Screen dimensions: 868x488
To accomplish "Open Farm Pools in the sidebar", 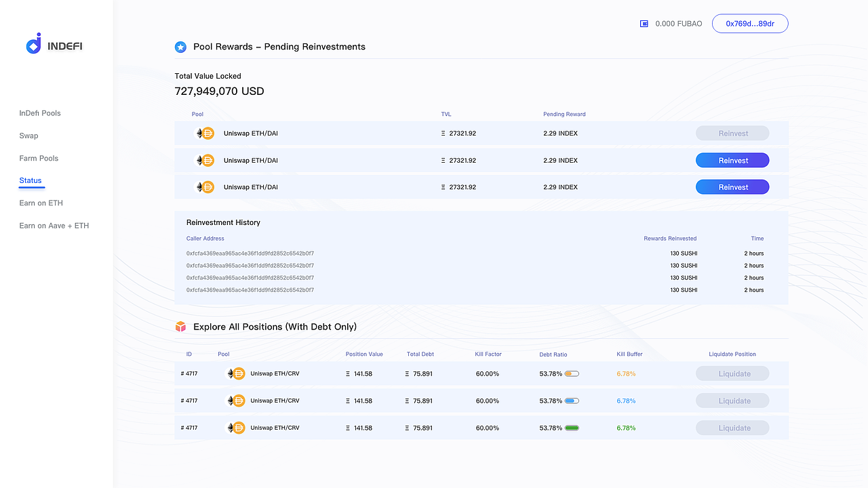I will 39,158.
